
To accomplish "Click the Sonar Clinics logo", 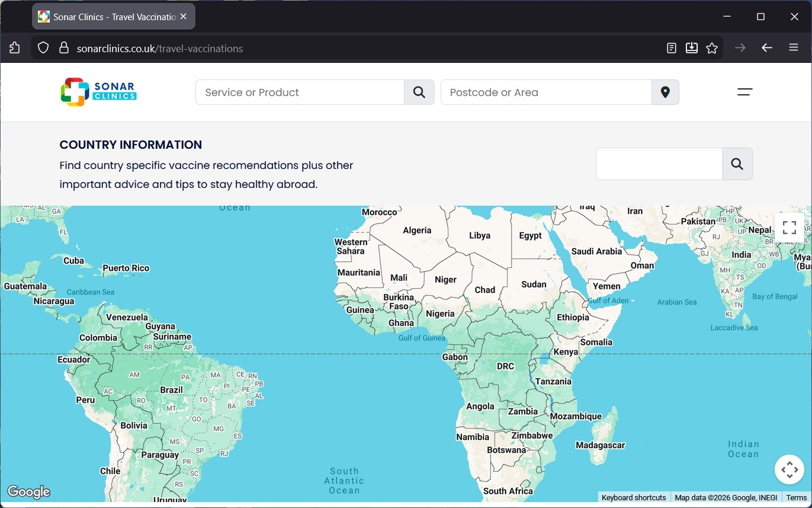I will point(98,92).
